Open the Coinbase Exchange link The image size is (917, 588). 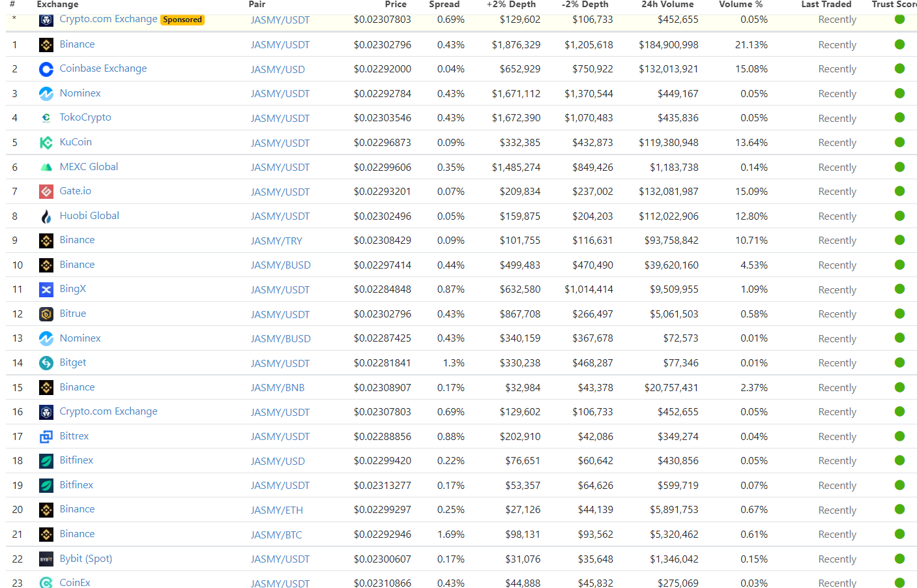[x=103, y=68]
